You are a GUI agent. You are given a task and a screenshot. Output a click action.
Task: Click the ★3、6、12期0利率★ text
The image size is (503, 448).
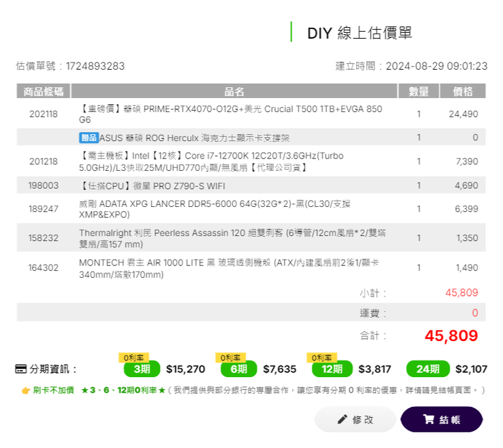pos(123,390)
